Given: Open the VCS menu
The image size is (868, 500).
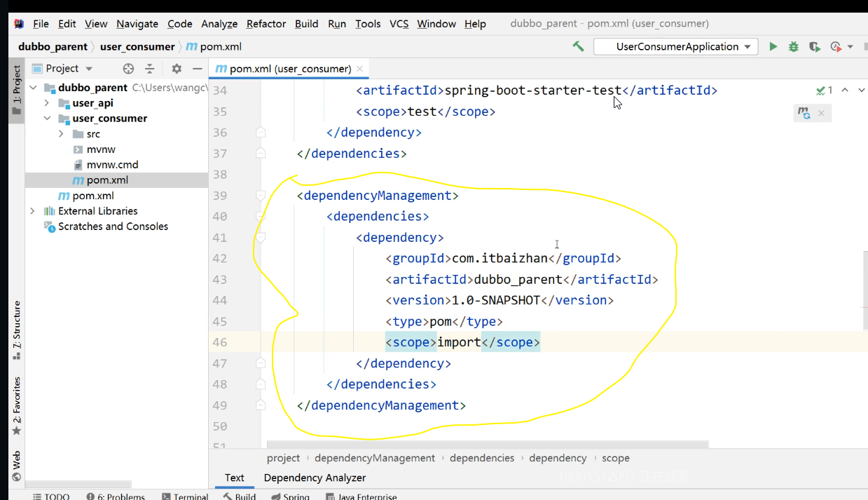Looking at the screenshot, I should (399, 24).
